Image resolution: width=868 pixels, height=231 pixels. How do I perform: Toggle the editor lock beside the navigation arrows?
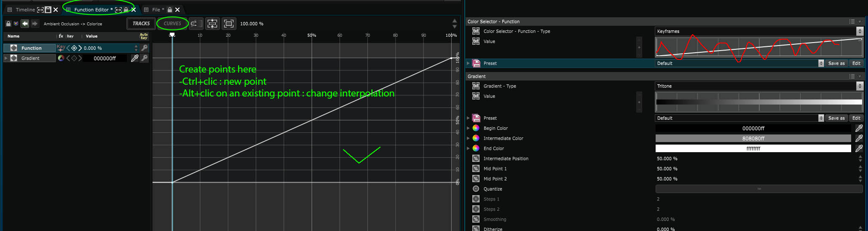(8, 24)
